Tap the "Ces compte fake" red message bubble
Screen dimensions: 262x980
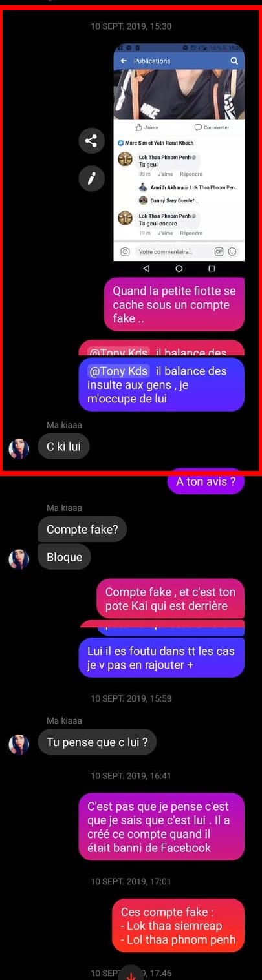pos(179,926)
